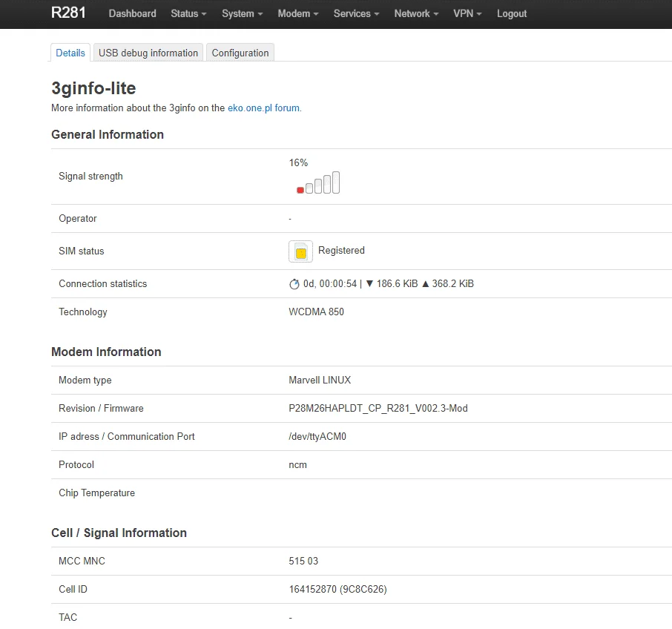Click the Revision / Firmware label
Viewport: 672px width, 629px height.
click(101, 409)
